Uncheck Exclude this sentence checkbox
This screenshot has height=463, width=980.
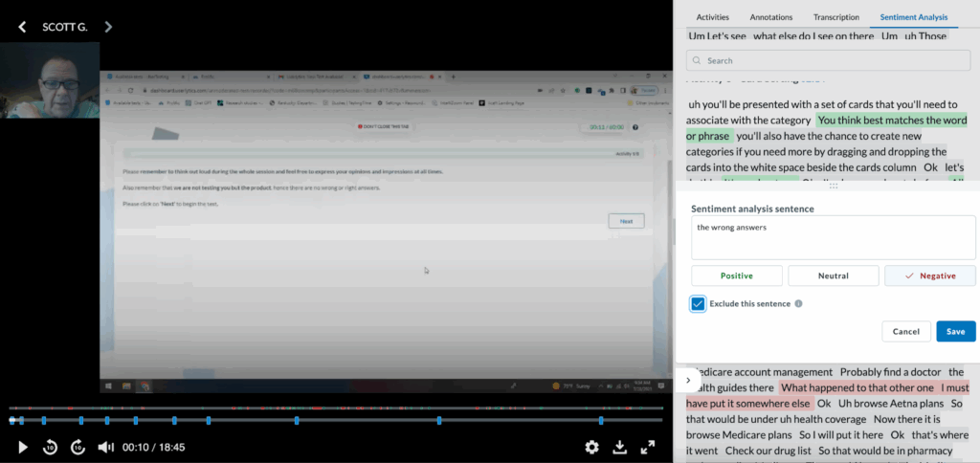pyautogui.click(x=699, y=304)
